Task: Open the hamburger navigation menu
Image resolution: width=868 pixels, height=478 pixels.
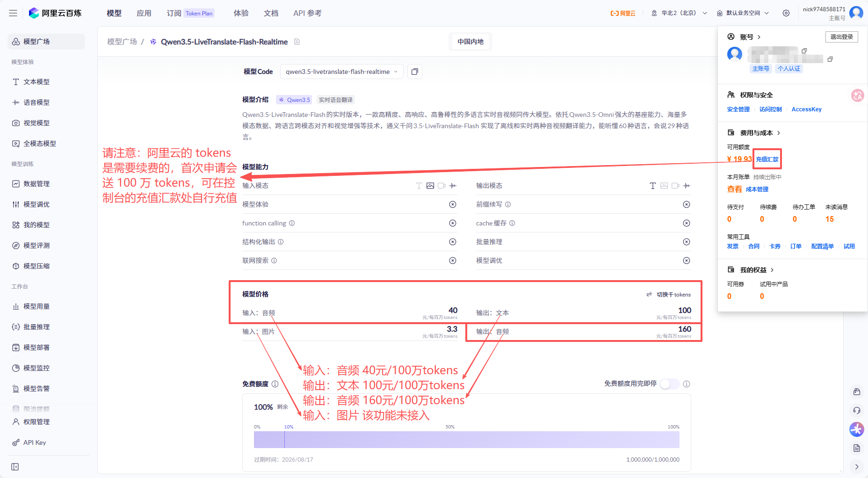Action: (13, 13)
